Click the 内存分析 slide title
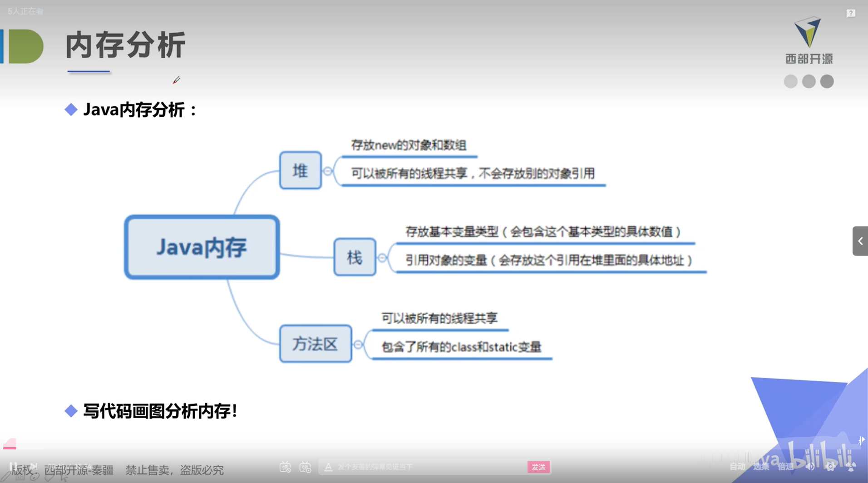868x483 pixels. click(x=126, y=45)
